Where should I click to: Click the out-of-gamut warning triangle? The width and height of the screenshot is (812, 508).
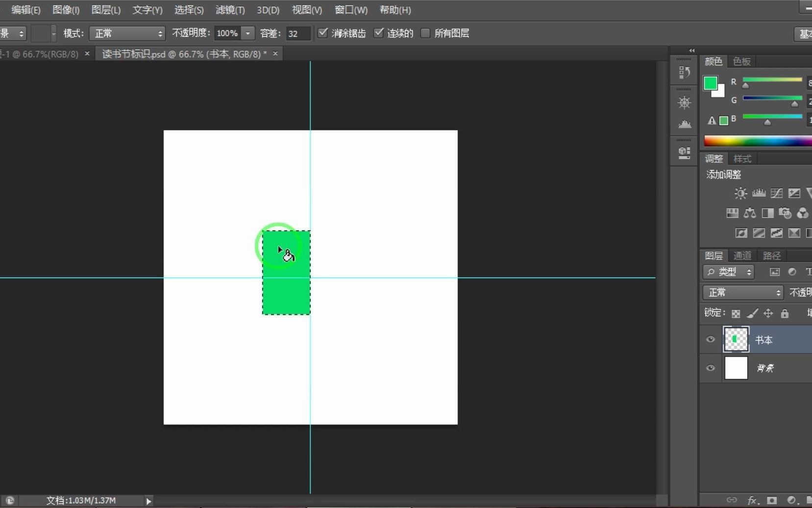(x=712, y=120)
